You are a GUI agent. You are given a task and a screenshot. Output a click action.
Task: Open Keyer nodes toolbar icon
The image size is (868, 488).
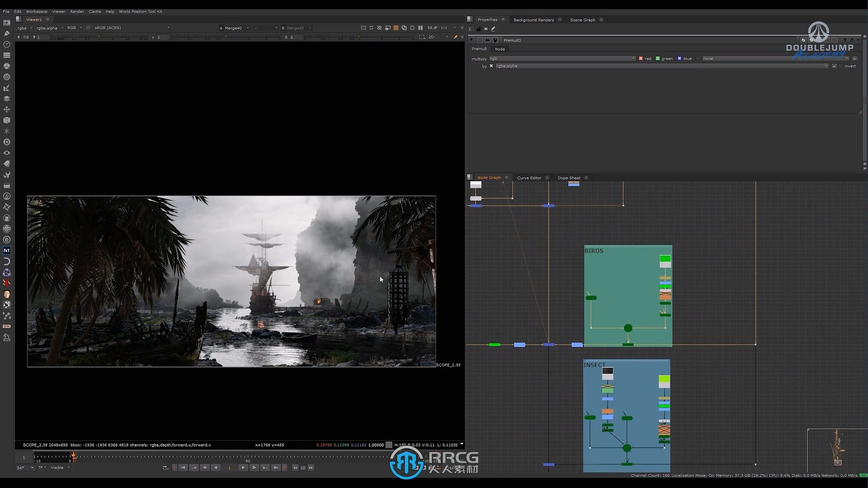pos(7,88)
